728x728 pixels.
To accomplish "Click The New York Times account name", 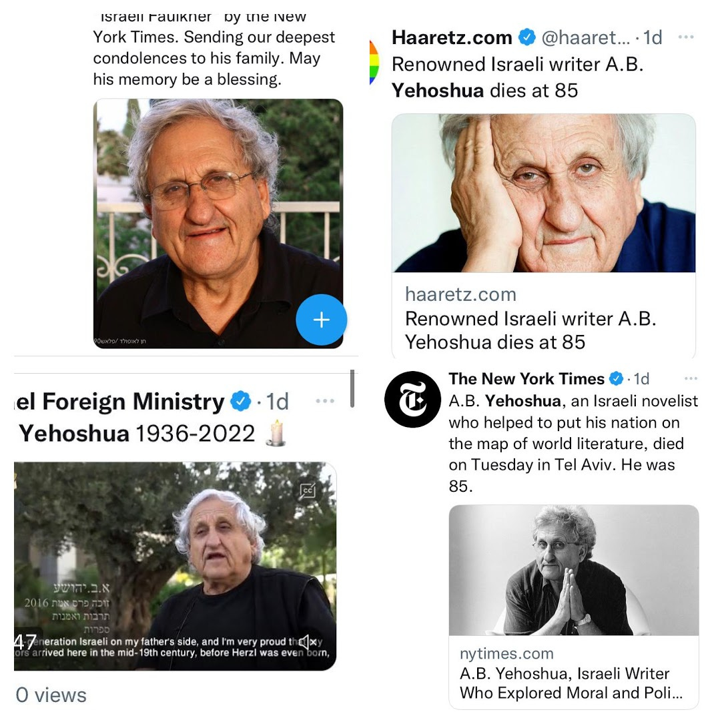I will pos(526,379).
